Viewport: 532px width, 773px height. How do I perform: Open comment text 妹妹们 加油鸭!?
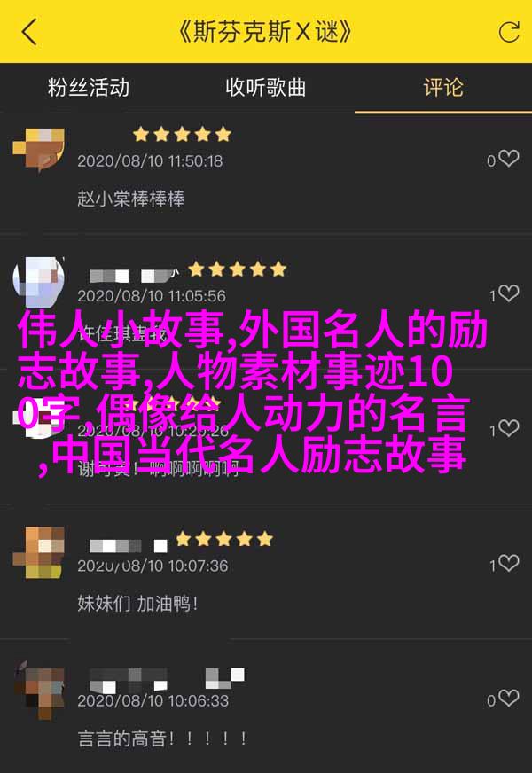137,604
